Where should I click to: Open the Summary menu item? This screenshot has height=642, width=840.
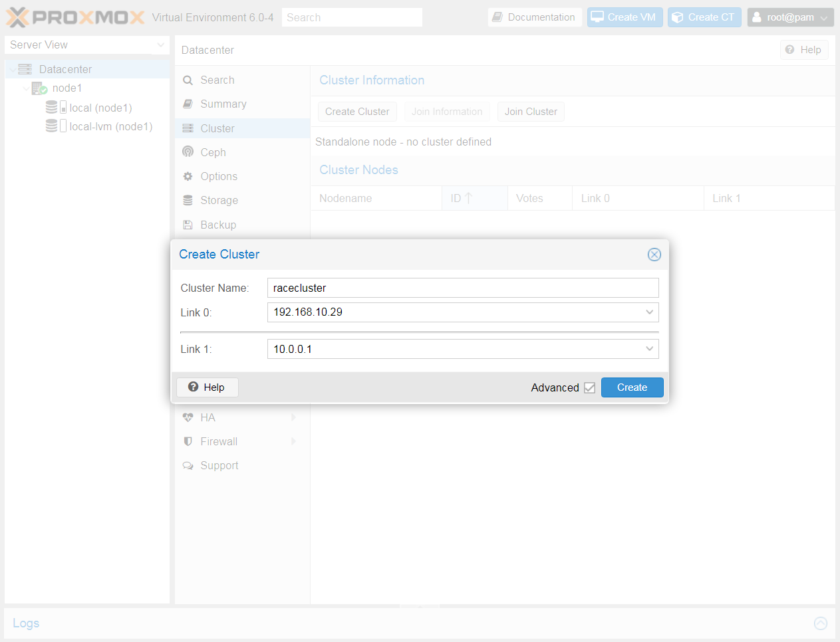[242, 104]
